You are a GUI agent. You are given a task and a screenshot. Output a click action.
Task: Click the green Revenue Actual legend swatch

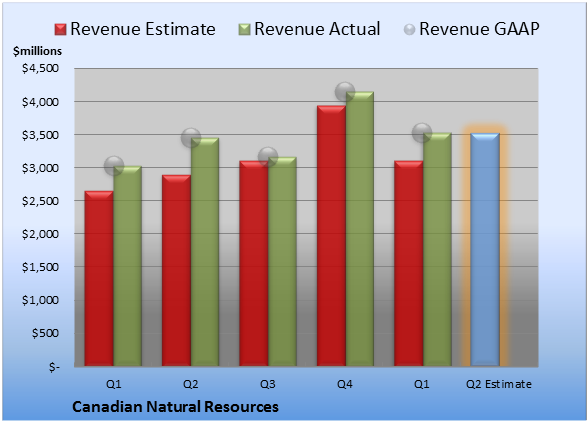(244, 30)
